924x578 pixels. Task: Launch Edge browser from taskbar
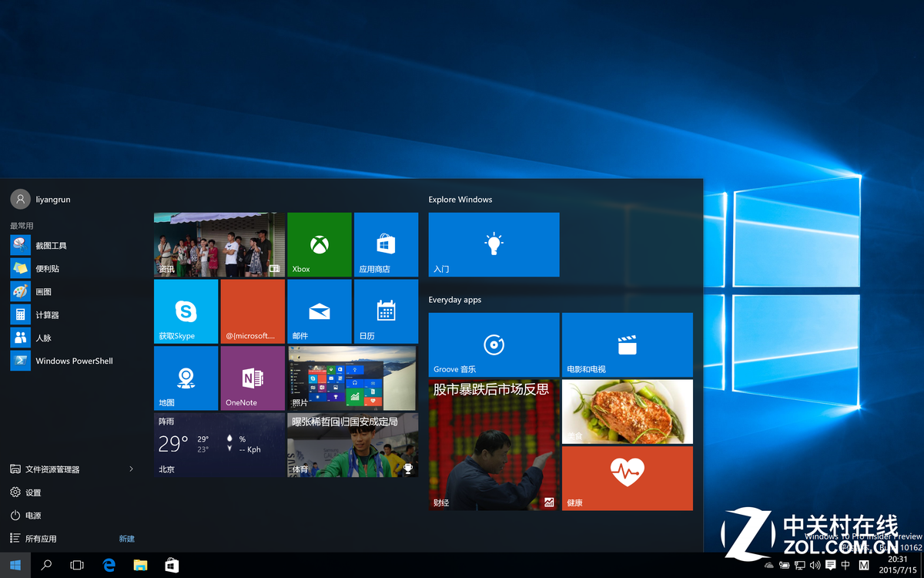click(109, 565)
